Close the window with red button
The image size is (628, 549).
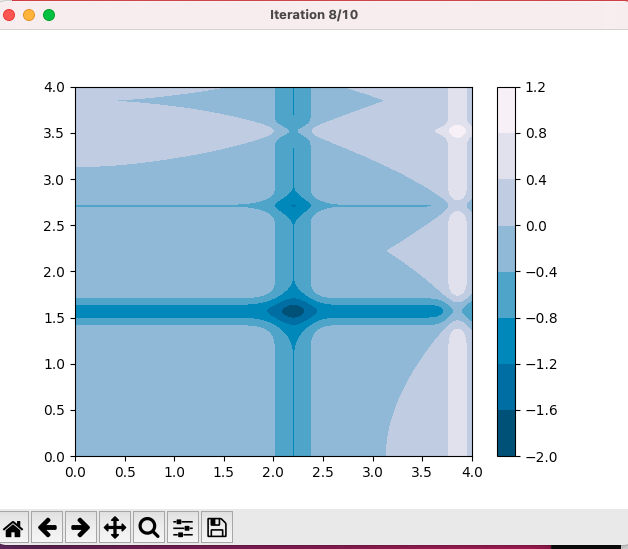point(9,15)
